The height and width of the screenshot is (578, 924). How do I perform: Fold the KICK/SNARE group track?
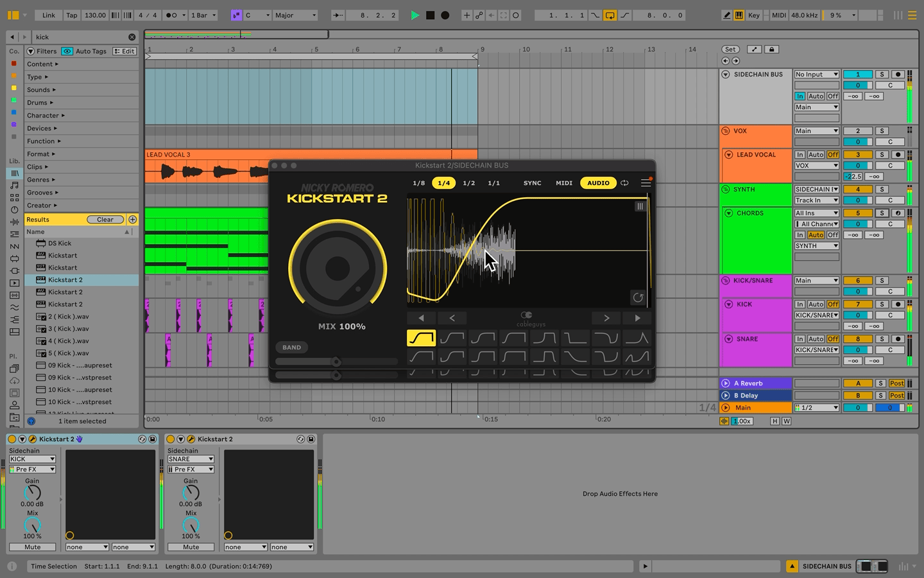pyautogui.click(x=726, y=281)
